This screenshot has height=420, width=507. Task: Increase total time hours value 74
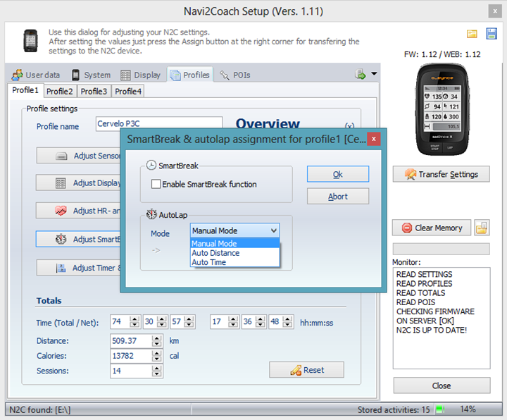tap(134, 319)
